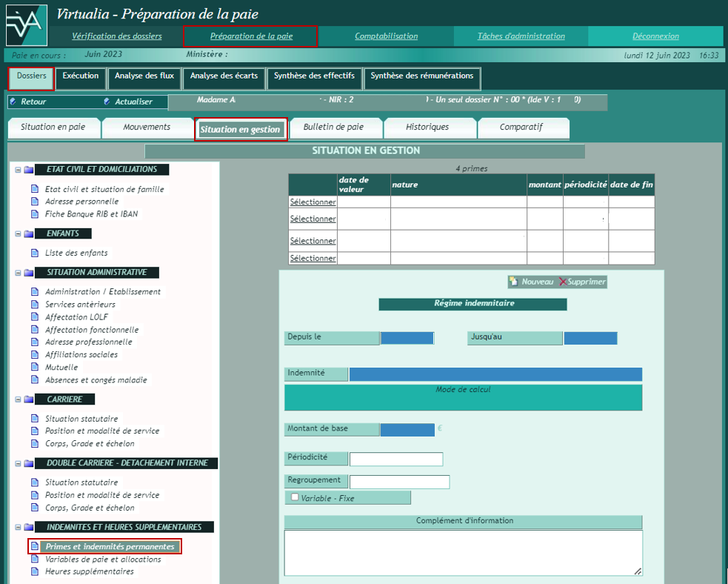The image size is (728, 584).
Task: Click the Nouveau icon button
Action: pyautogui.click(x=513, y=282)
